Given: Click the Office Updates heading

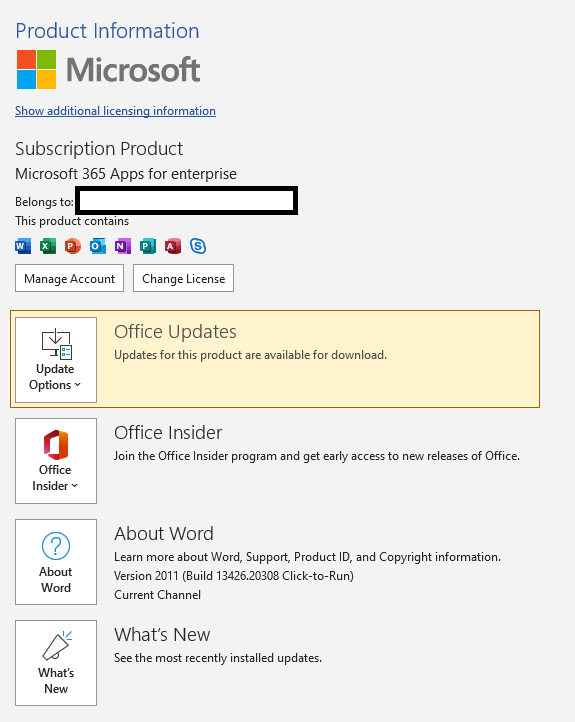Looking at the screenshot, I should pyautogui.click(x=175, y=332).
